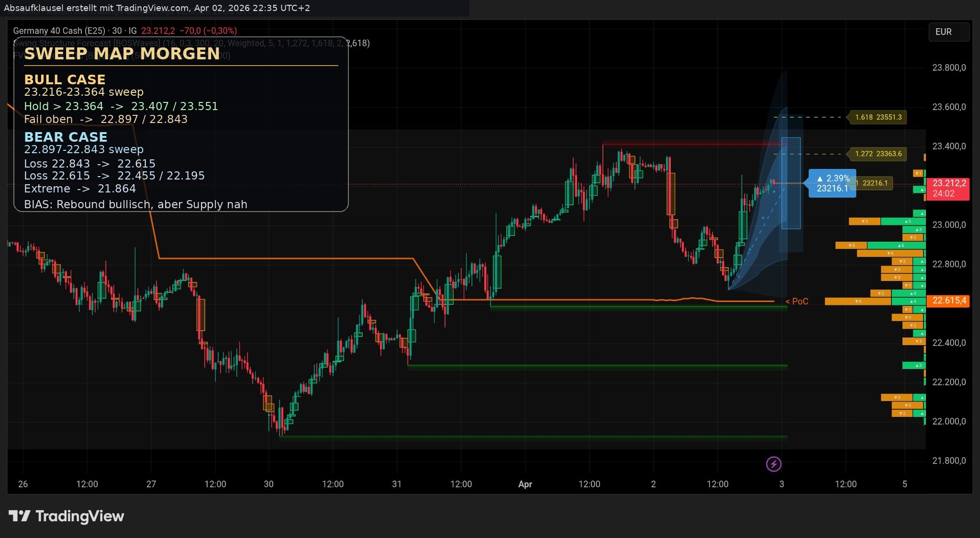Click the SWEEP MAP MORGEN heading
The width and height of the screenshot is (980, 538).
[122, 54]
